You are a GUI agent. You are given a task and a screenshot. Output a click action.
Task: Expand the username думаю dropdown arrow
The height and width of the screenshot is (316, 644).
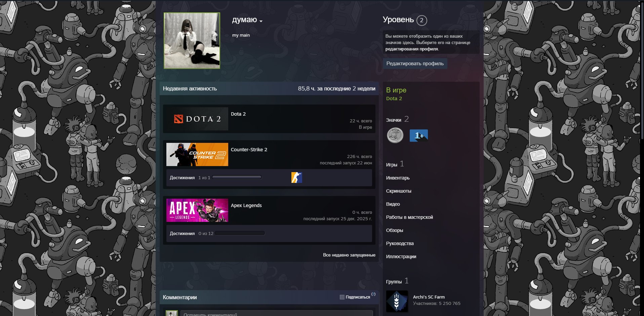(261, 21)
